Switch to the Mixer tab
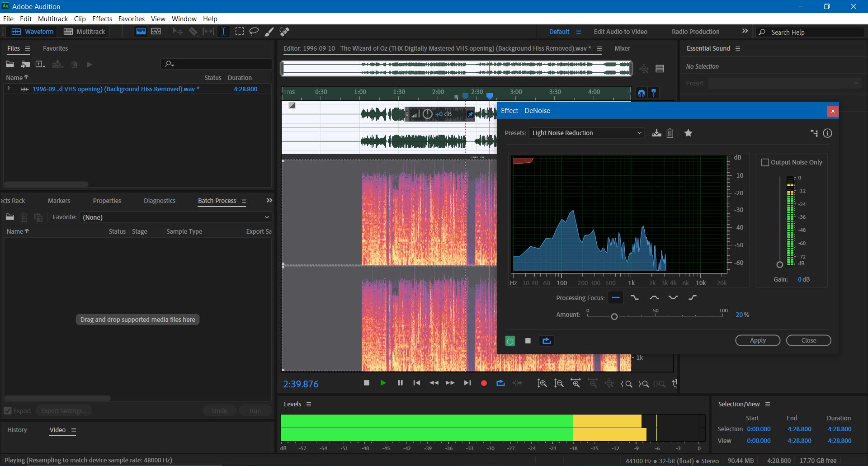Image resolution: width=868 pixels, height=466 pixels. pyautogui.click(x=622, y=48)
